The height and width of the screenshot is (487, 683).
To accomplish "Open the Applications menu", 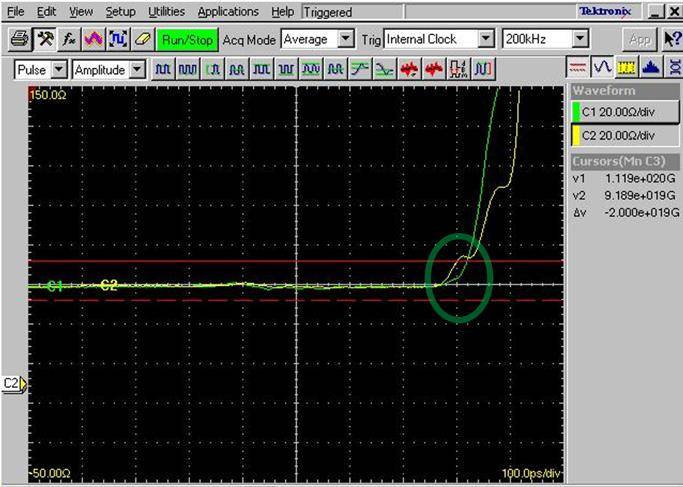I will 229,12.
